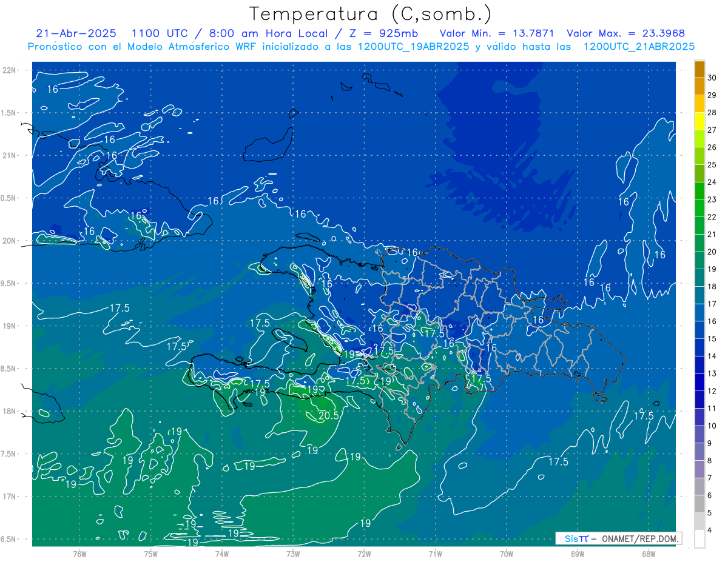Click the "17N" latitude label
728x562 pixels.
point(9,497)
